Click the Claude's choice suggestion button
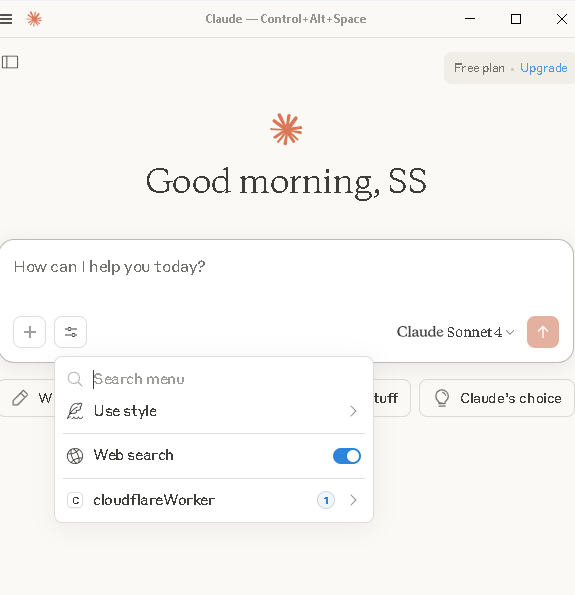This screenshot has width=575, height=595. click(497, 398)
